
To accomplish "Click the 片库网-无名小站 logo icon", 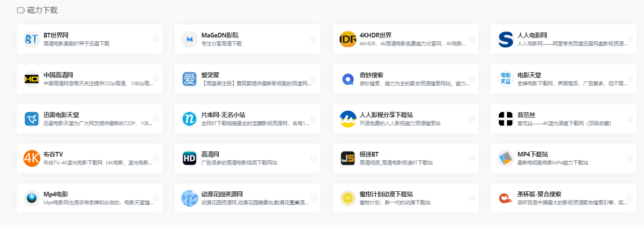I will (x=190, y=119).
